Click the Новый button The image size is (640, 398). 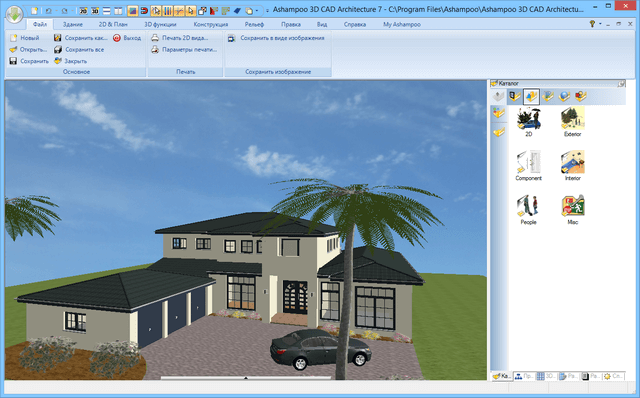(x=24, y=38)
